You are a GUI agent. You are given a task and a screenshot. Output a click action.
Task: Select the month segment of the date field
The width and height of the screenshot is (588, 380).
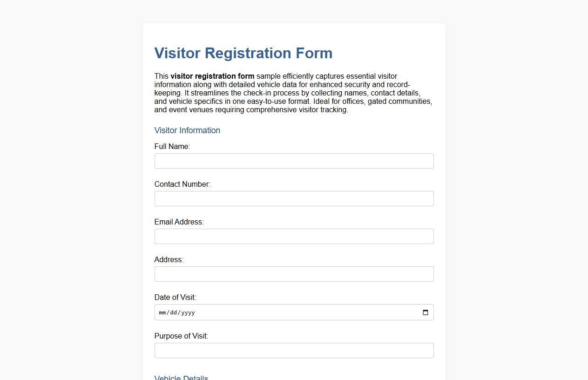coord(162,312)
